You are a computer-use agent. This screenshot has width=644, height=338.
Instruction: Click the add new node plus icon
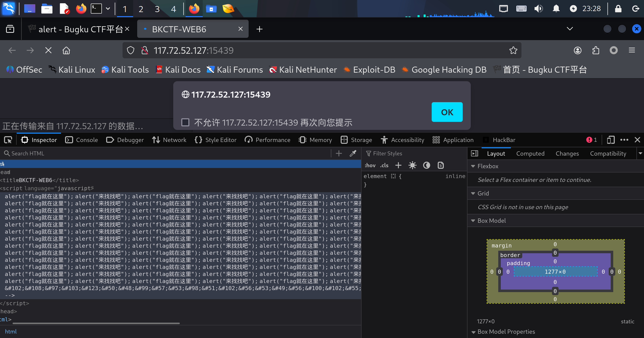click(339, 153)
